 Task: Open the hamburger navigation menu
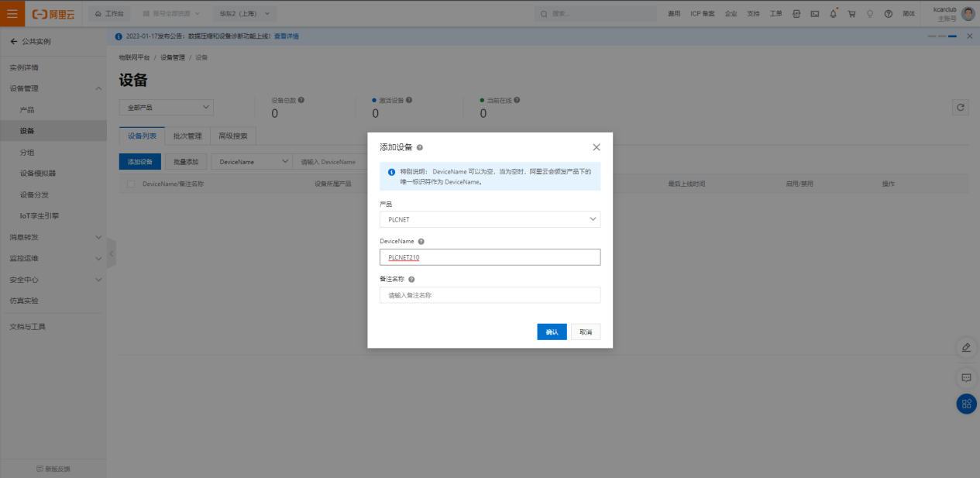[x=12, y=13]
